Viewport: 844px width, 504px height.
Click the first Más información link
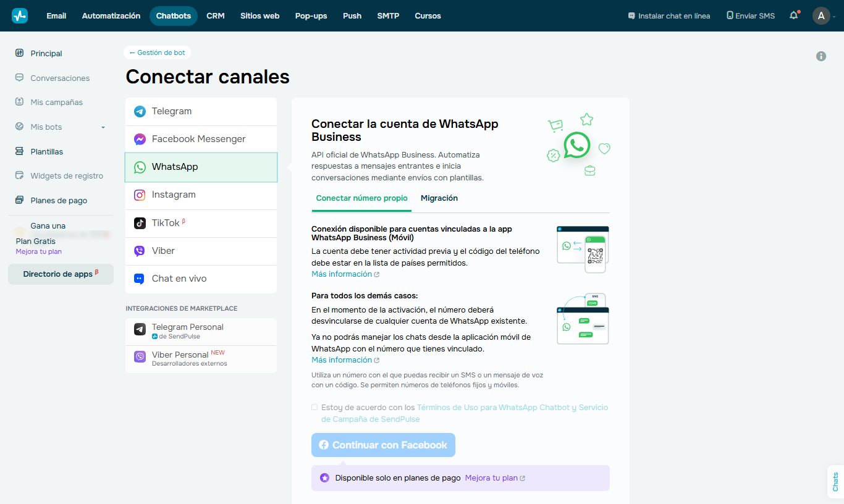point(341,274)
